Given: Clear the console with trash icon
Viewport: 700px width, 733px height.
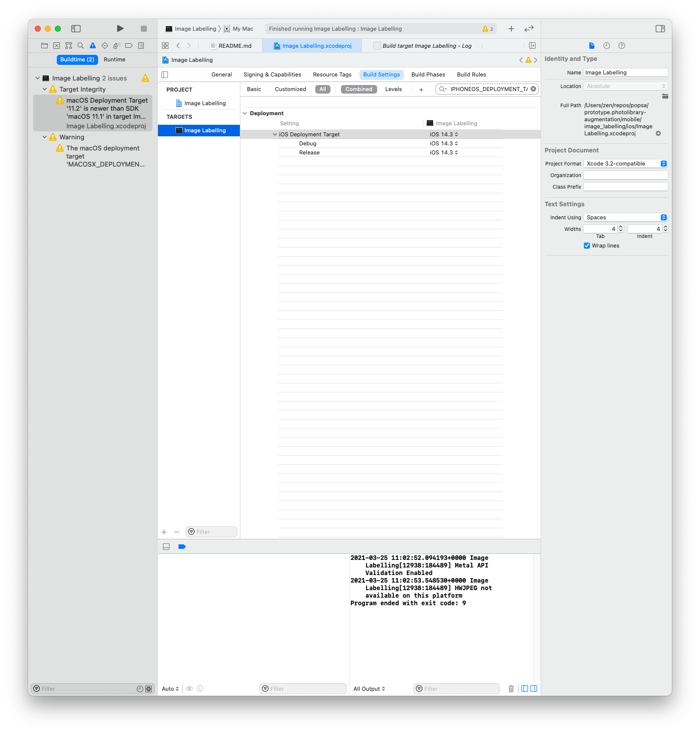Looking at the screenshot, I should [x=511, y=689].
